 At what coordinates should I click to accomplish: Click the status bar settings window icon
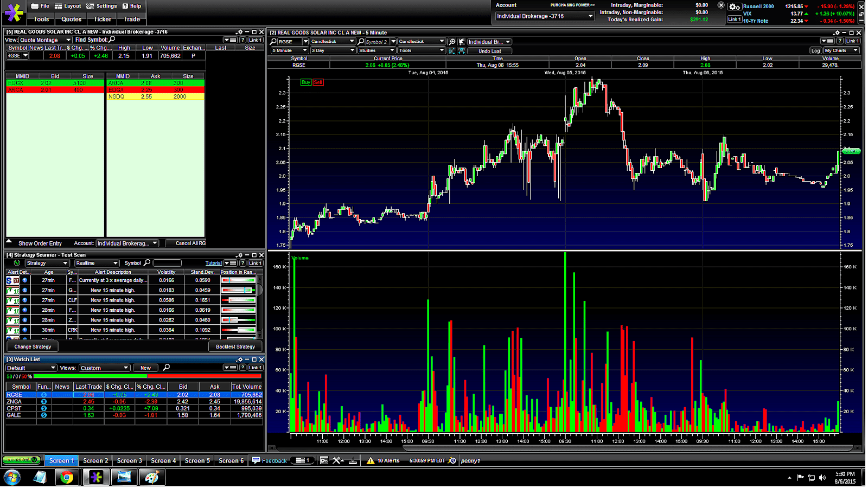[324, 461]
